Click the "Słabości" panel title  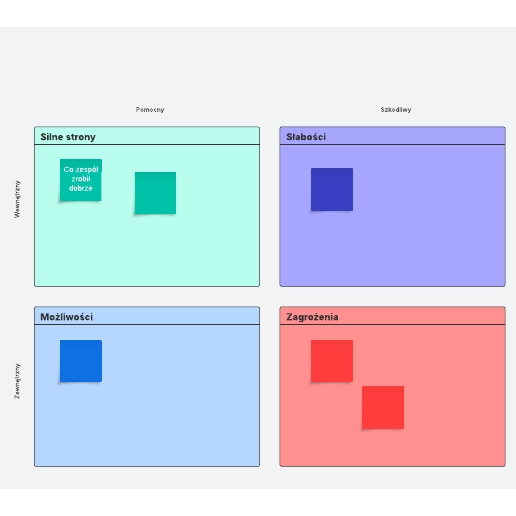306,137
